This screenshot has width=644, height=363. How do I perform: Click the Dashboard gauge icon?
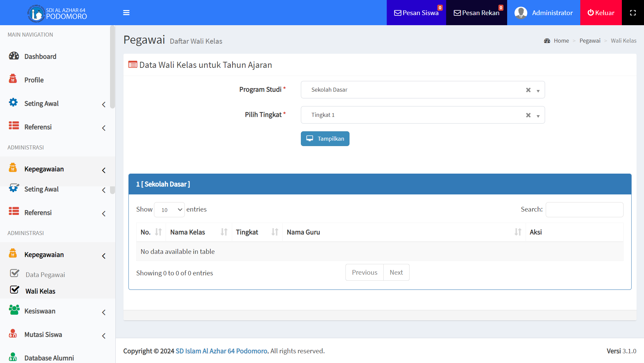pyautogui.click(x=14, y=56)
